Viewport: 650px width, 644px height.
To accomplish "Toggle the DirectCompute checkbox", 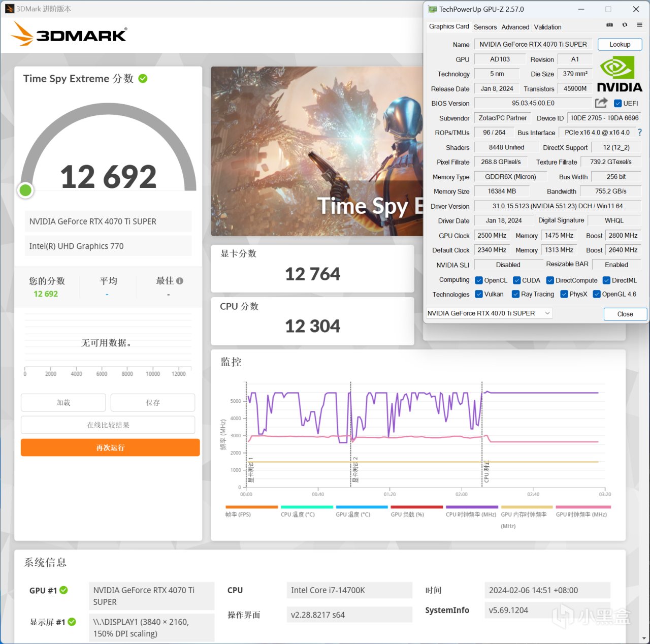I will click(x=550, y=280).
